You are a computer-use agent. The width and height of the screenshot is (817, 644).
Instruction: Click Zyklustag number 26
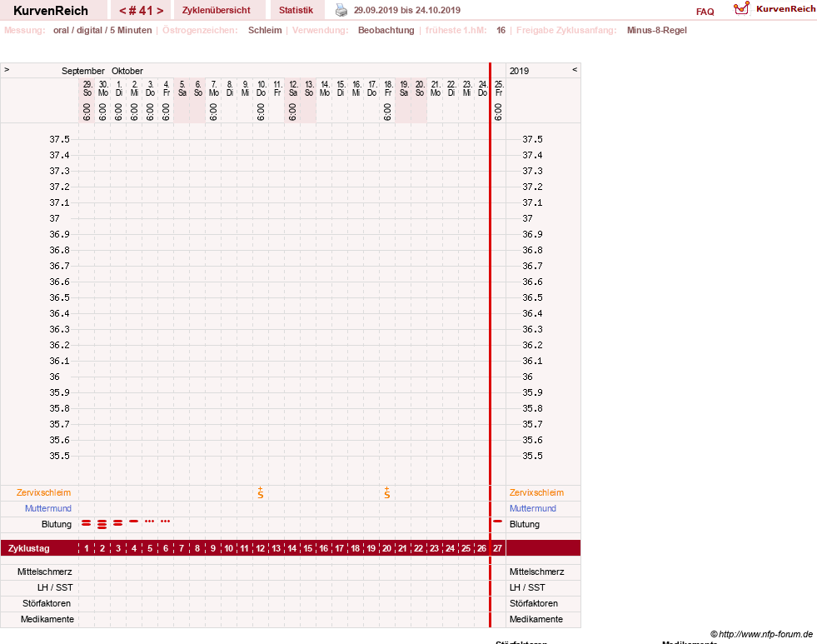tap(481, 548)
